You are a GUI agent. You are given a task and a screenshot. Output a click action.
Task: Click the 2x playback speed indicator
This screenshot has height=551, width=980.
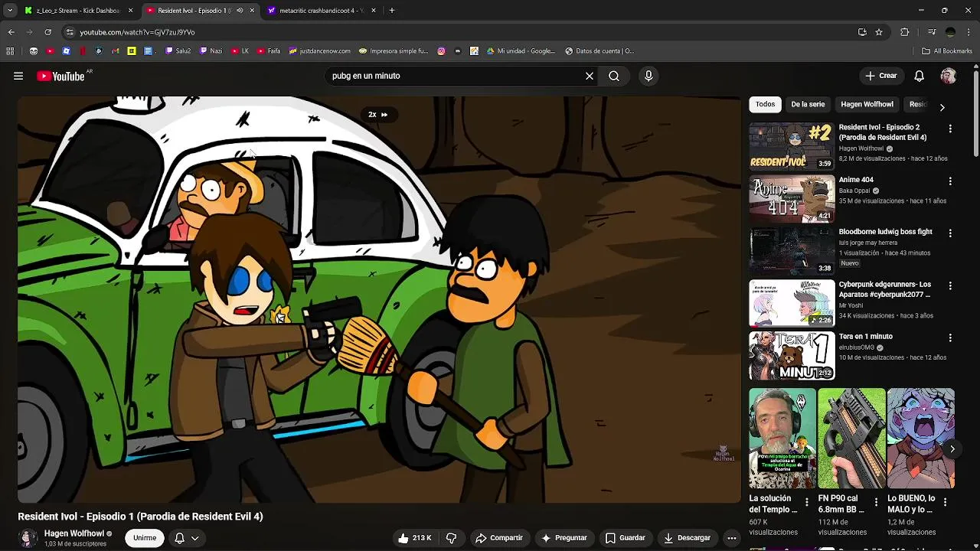click(x=377, y=115)
